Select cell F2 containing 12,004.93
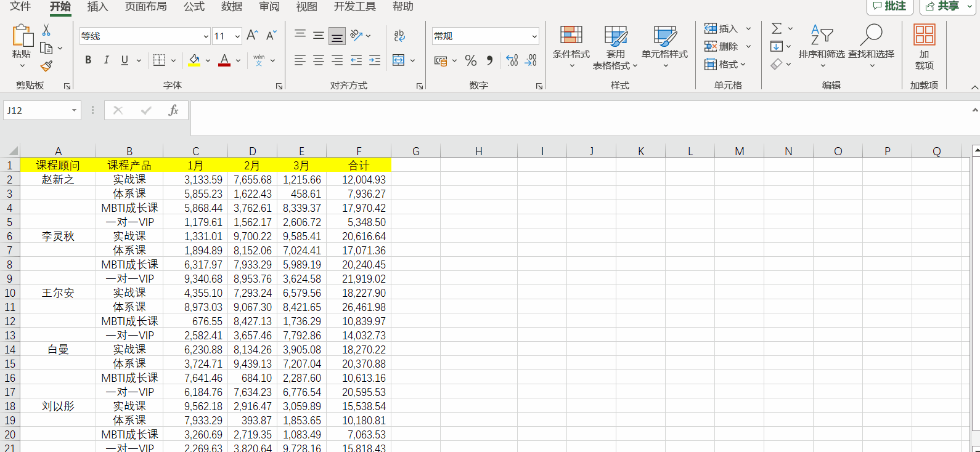Viewport: 980px width, 452px height. pyautogui.click(x=359, y=180)
